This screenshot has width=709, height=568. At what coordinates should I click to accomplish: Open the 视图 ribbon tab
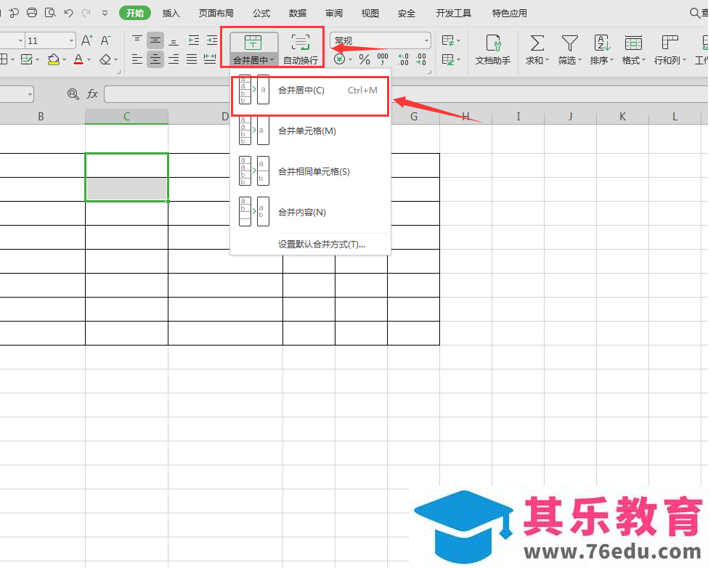coord(370,13)
